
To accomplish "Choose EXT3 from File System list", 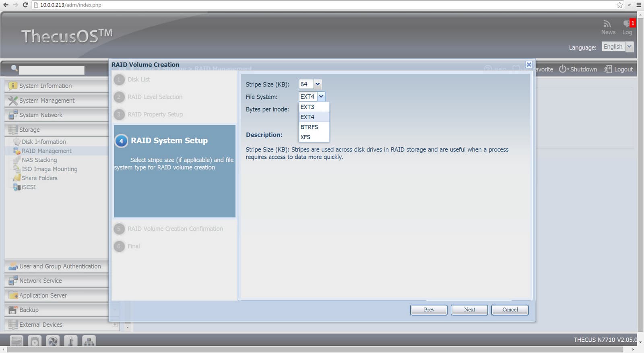I will tap(314, 107).
